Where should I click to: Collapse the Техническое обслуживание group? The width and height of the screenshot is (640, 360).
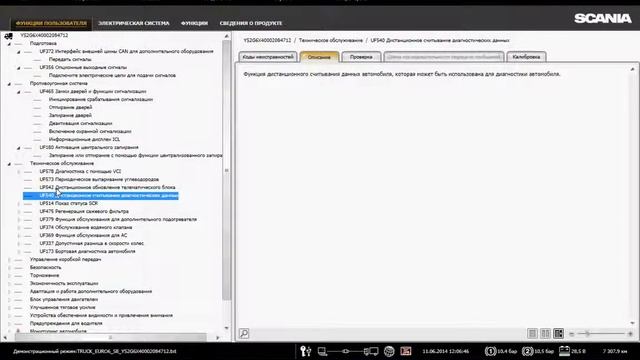coord(9,164)
